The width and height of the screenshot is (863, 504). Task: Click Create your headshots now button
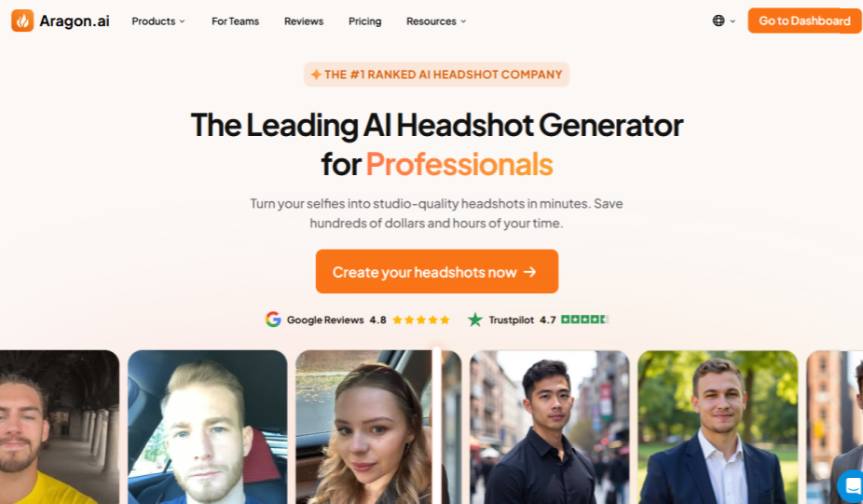[x=437, y=271]
